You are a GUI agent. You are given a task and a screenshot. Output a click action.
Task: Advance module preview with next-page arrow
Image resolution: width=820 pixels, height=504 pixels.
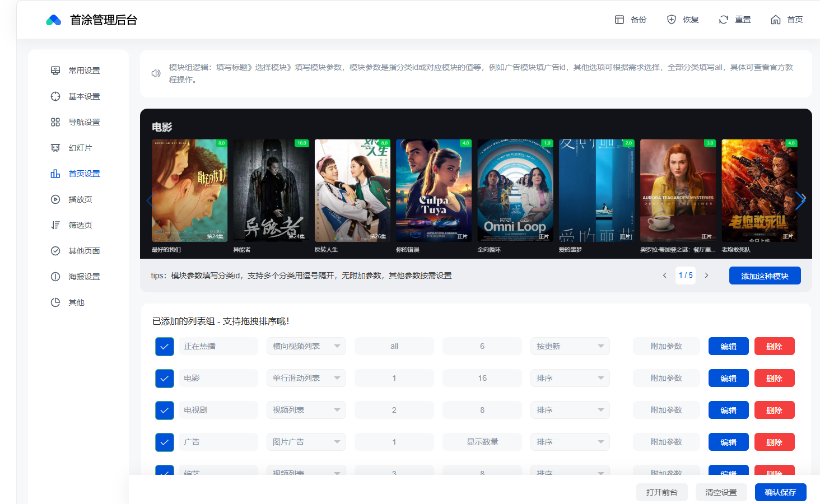(x=706, y=276)
